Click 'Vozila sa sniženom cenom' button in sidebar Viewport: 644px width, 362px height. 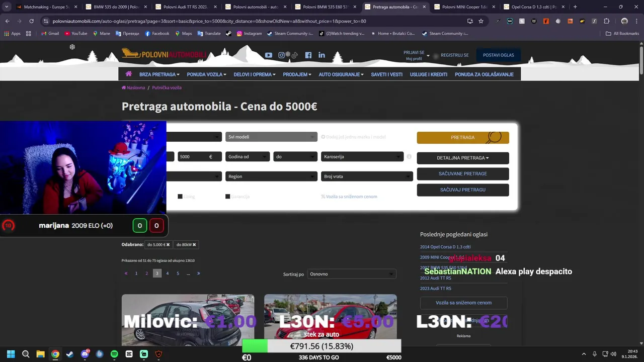463,303
